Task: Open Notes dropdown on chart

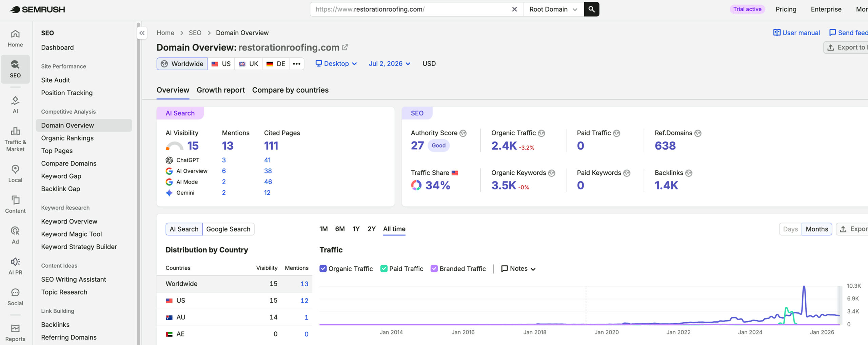Action: [518, 269]
